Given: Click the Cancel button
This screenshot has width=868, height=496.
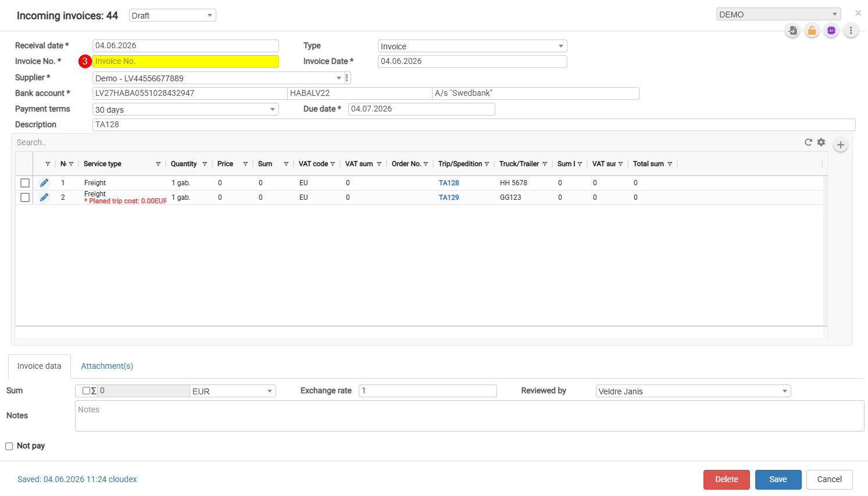Looking at the screenshot, I should tap(830, 480).
